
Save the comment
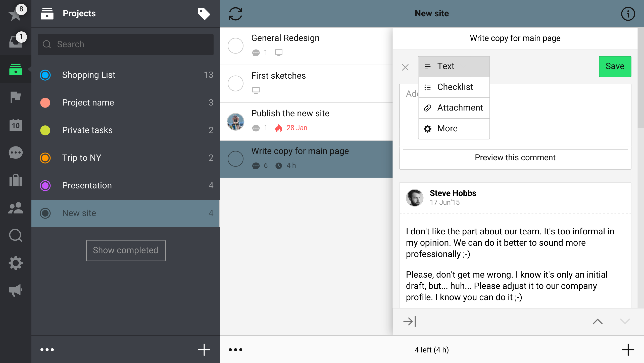click(615, 66)
